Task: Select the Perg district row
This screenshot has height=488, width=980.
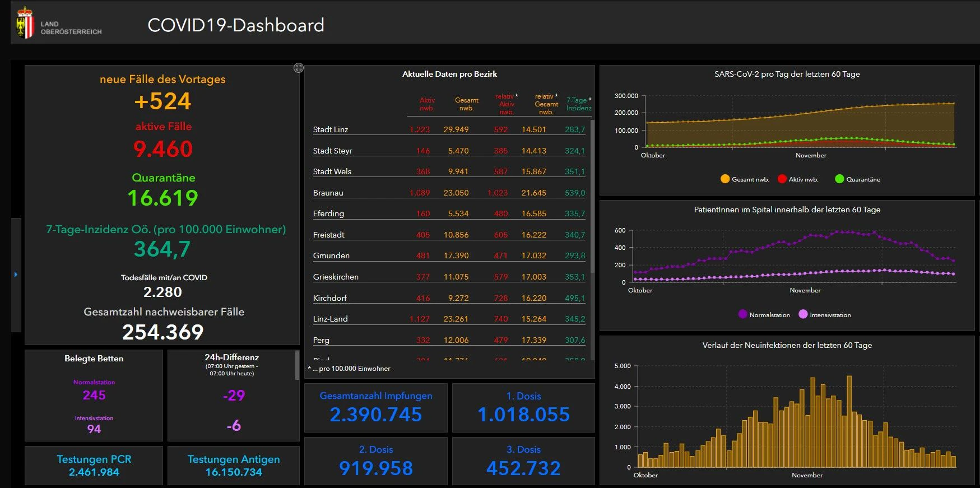Action: 449,340
